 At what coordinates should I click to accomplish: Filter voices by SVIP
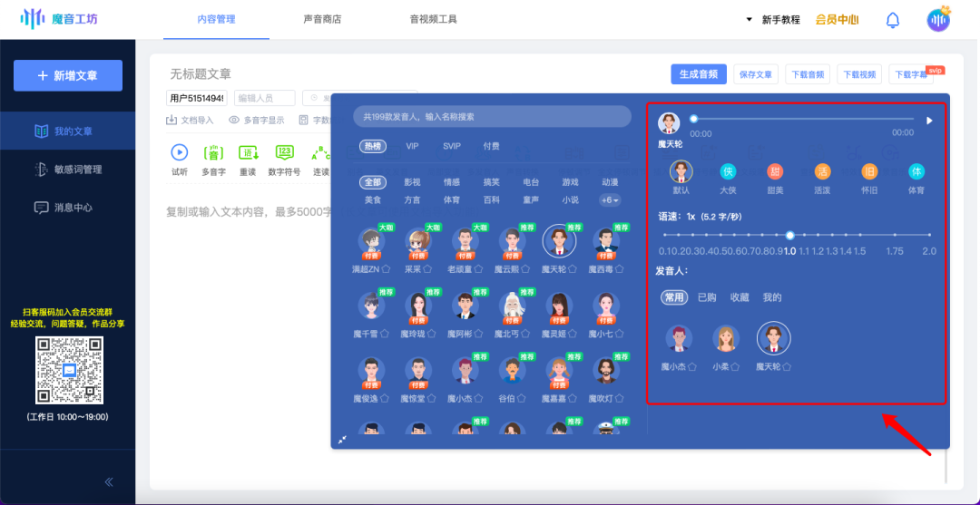[452, 146]
